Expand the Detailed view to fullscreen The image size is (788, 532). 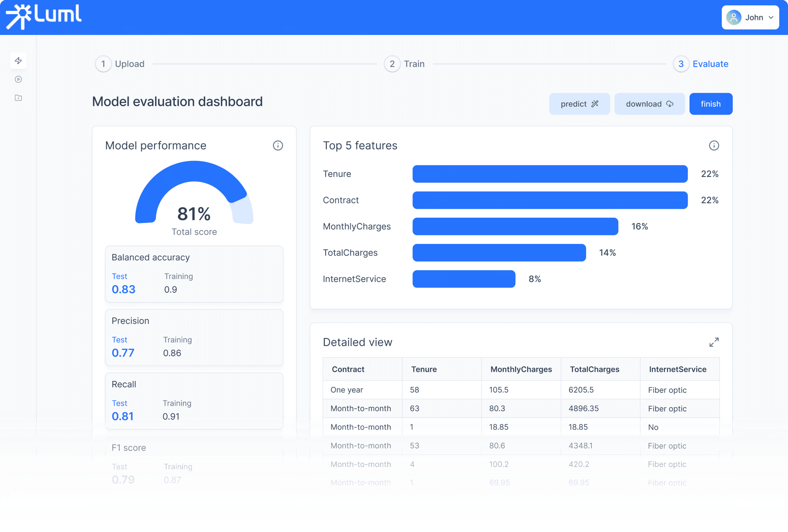point(715,342)
